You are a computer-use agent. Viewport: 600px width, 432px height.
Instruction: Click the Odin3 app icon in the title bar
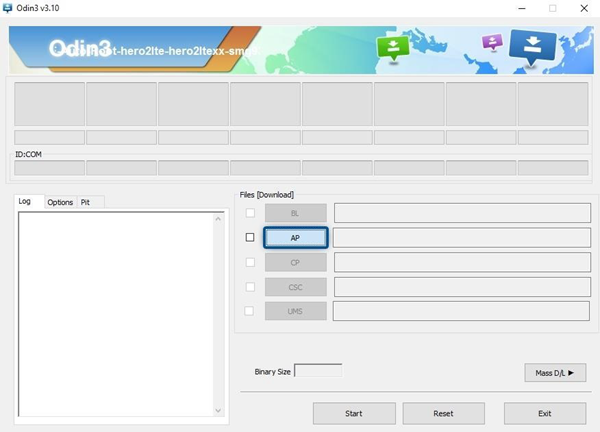point(9,8)
